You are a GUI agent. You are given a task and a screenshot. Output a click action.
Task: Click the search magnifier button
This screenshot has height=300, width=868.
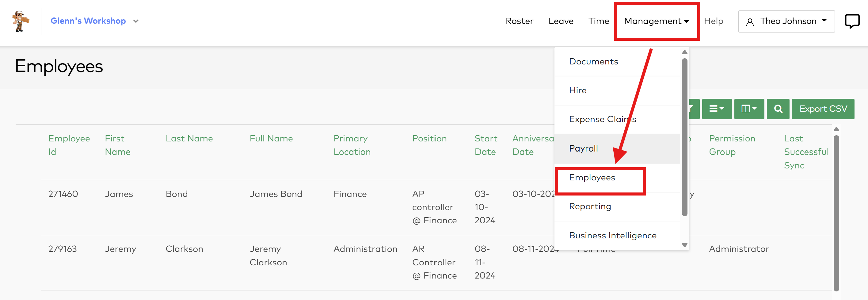(778, 109)
